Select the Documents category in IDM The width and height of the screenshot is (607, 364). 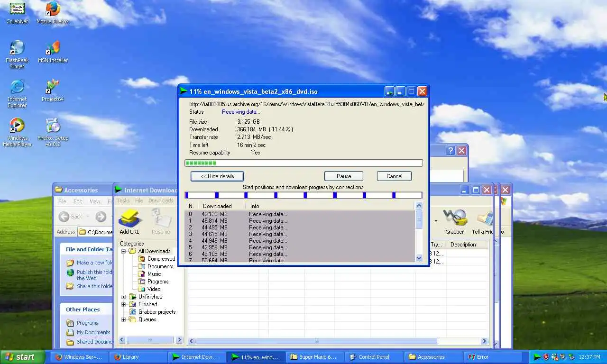tap(156, 266)
